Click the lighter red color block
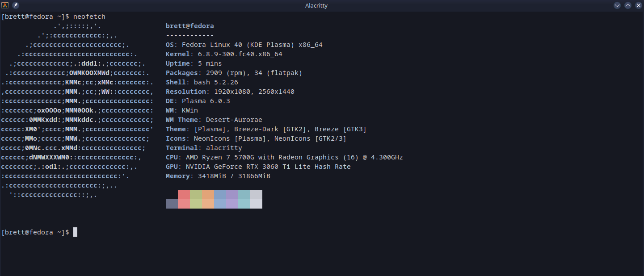The width and height of the screenshot is (644, 276). (x=184, y=204)
